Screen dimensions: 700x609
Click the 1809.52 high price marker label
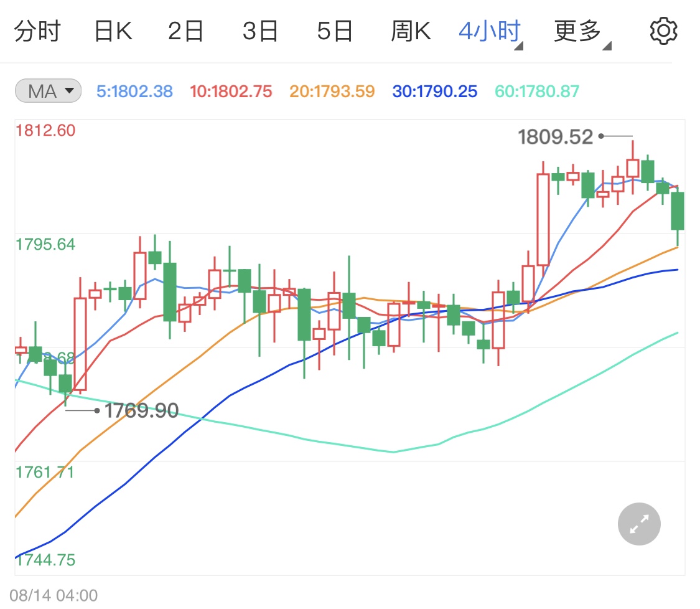(x=556, y=136)
